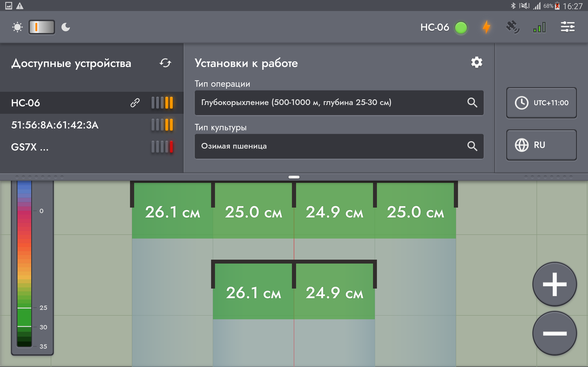The height and width of the screenshot is (367, 588).
Task: Change the UTC+11:00 time zone button
Action: (x=541, y=103)
